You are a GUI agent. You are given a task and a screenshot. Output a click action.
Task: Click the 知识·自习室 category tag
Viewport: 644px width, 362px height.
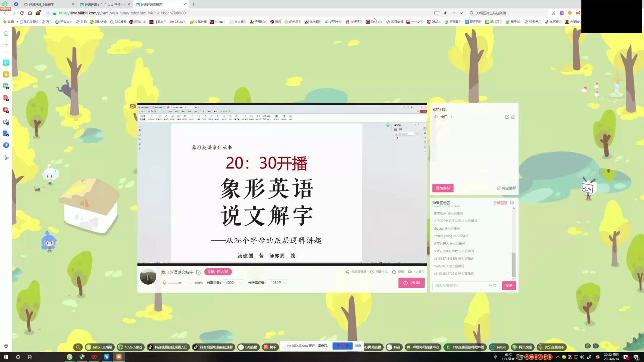[x=218, y=272]
